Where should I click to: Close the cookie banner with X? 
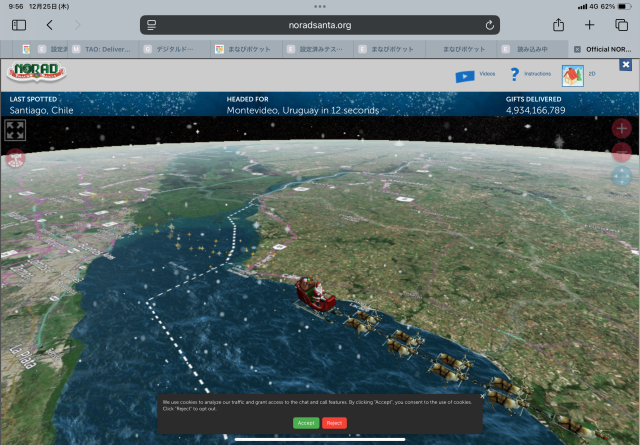point(482,396)
